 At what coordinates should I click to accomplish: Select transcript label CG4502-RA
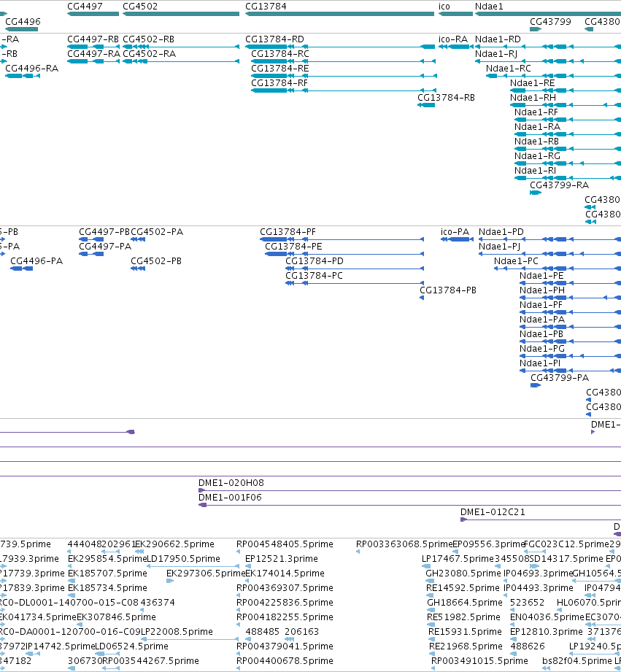point(149,54)
